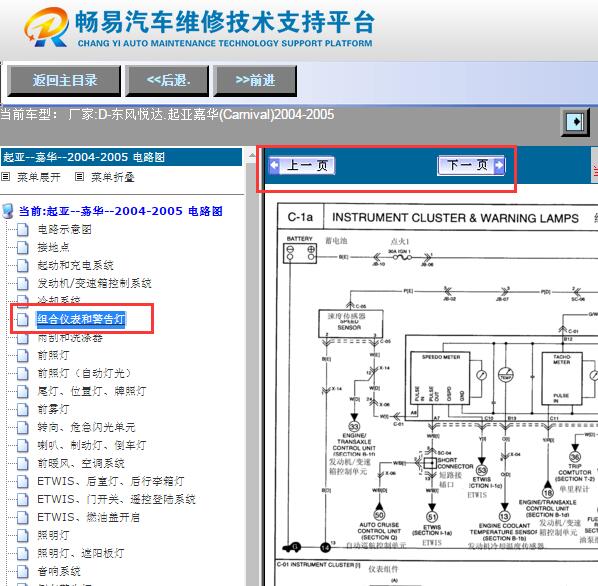Viewport: 598px width, 586px height.
Task: Click page icon beside 电路示意图
Action: [23, 230]
